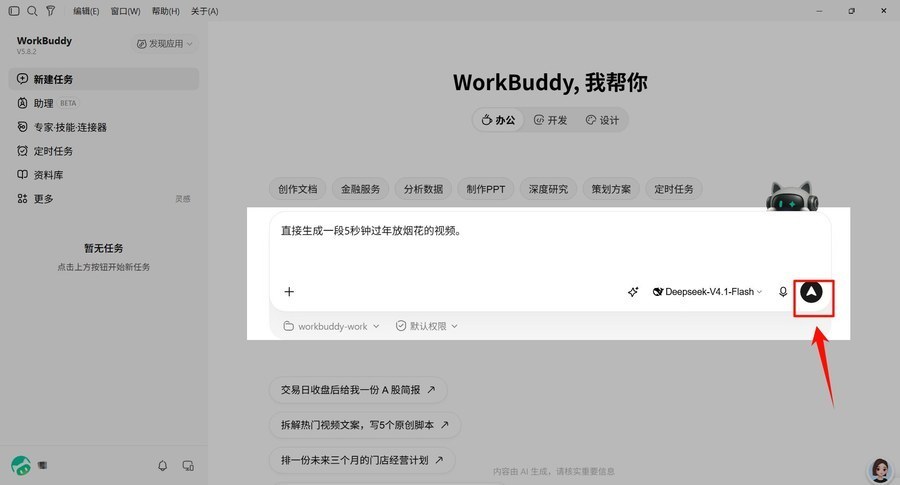The width and height of the screenshot is (900, 485).
Task: Add an attachment with the plus icon
Action: (289, 292)
